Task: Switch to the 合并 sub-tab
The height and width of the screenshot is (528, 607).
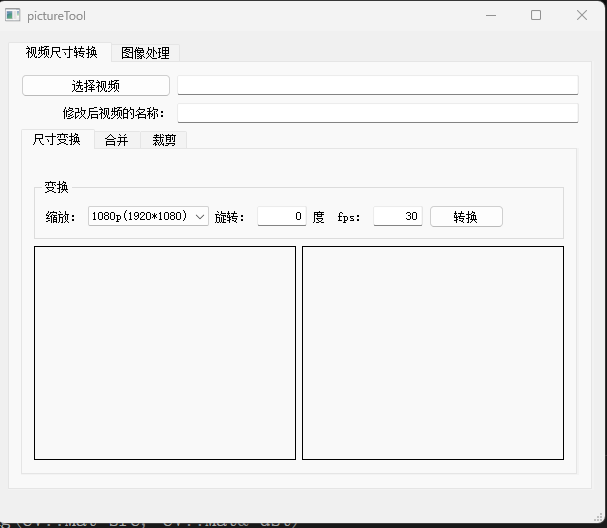Action: [x=117, y=141]
